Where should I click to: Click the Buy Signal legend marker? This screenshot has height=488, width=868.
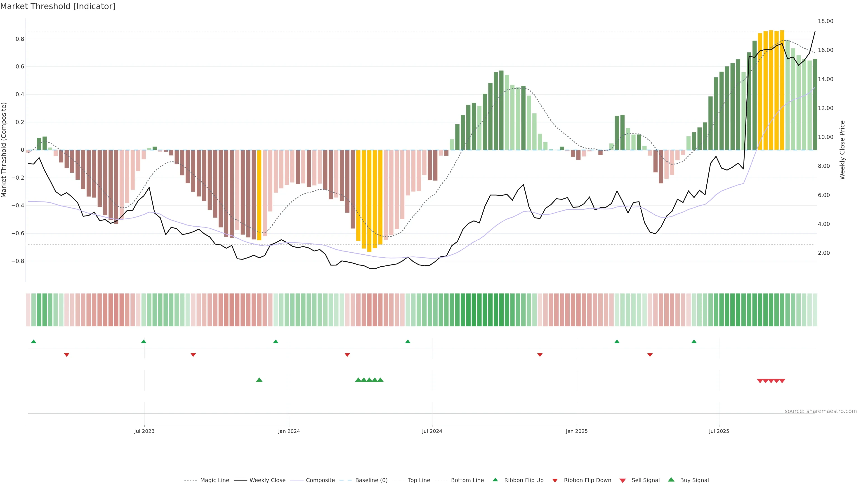click(671, 480)
